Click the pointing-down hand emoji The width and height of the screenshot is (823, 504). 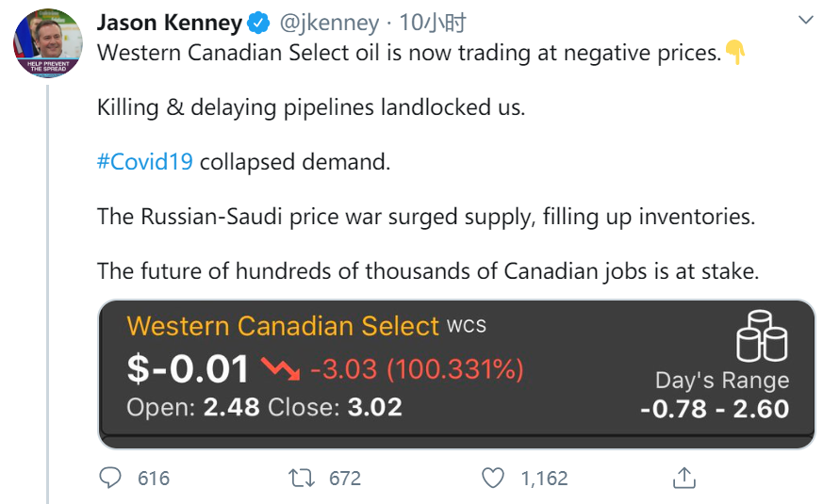point(735,53)
